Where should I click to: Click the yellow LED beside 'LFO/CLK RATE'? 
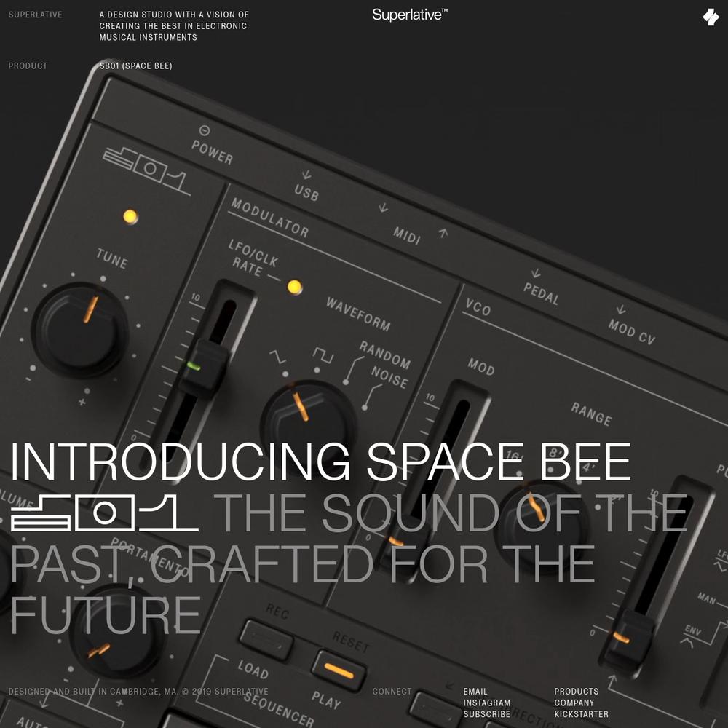[x=294, y=287]
